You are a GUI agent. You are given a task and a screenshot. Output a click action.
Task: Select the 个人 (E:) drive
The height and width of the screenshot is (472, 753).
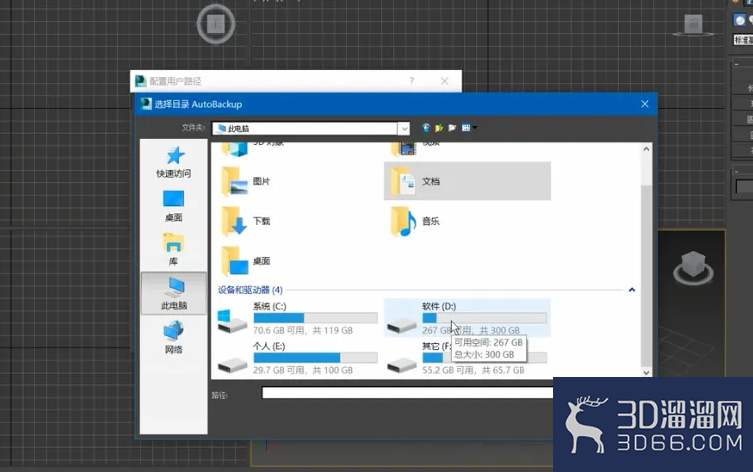(x=298, y=358)
